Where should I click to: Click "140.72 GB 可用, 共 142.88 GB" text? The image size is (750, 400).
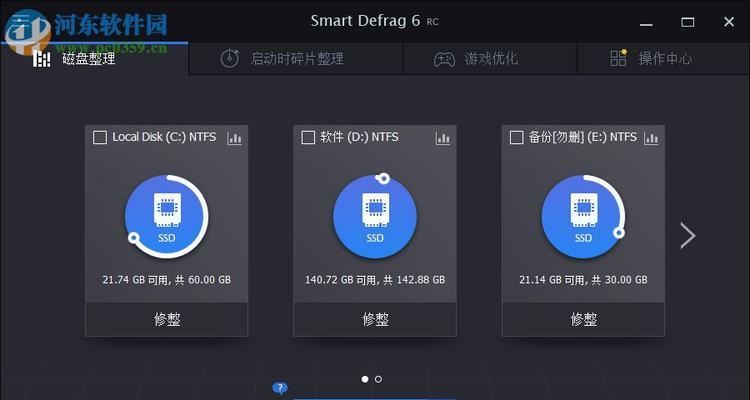[x=375, y=279]
